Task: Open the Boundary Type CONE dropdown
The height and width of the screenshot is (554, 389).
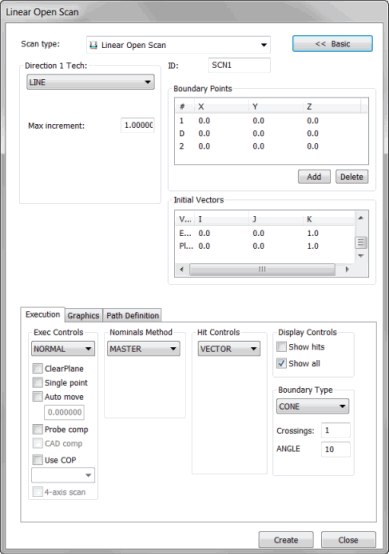Action: (312, 406)
